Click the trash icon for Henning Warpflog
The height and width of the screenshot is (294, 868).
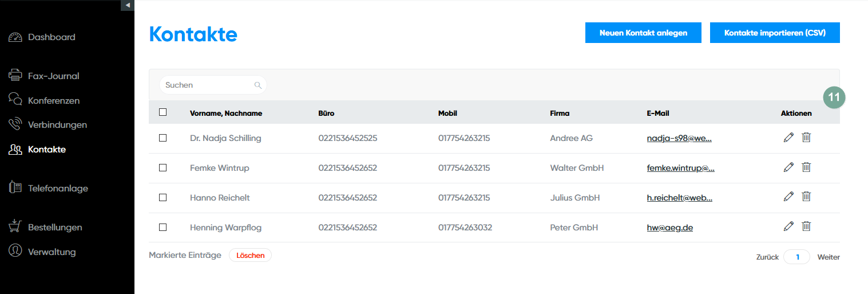click(x=806, y=227)
